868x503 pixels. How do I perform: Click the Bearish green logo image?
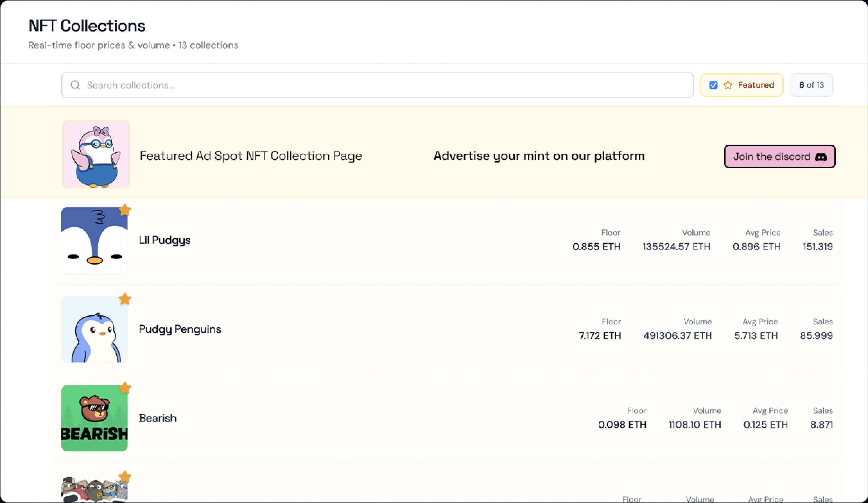94,418
